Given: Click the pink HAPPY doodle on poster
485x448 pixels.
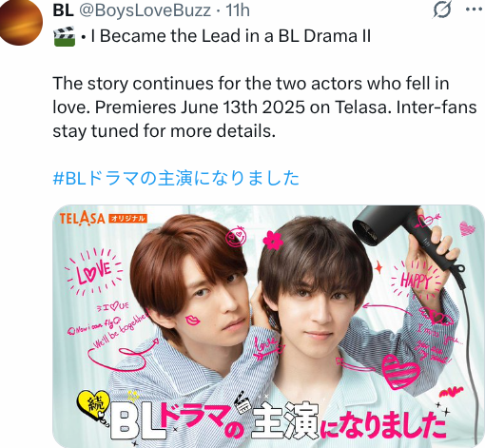Looking at the screenshot, I should [416, 281].
